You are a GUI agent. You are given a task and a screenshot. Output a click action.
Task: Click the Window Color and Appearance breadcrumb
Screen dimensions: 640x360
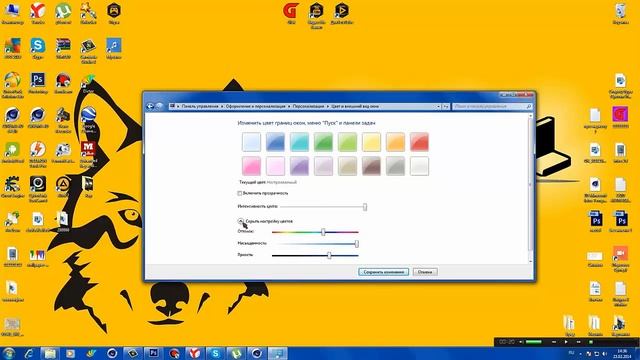pos(355,106)
